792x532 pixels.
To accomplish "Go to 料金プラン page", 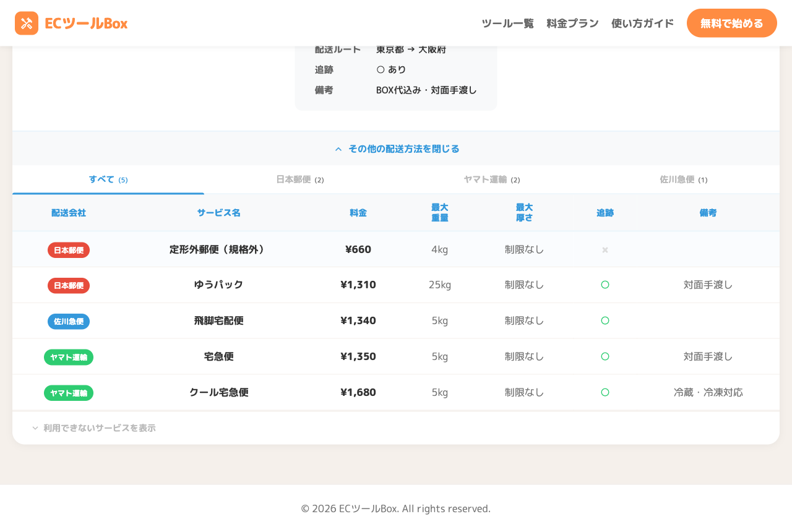I will point(572,23).
